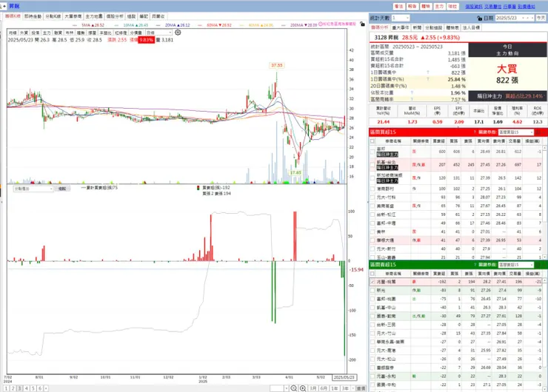Toggle the select-all checkbox in the 區間買超15 table header
The height and width of the screenshot is (392, 548).
point(372,141)
